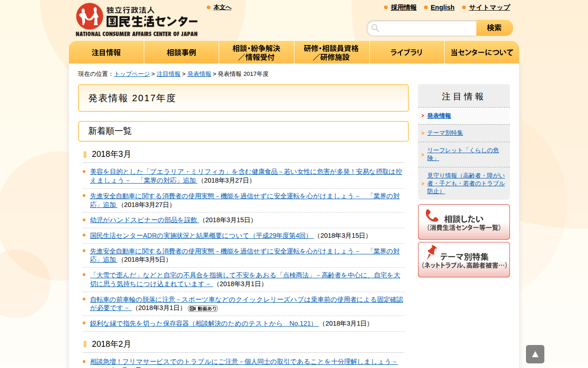Open the 注目情報 navigation tab
588x368 pixels.
point(106,52)
